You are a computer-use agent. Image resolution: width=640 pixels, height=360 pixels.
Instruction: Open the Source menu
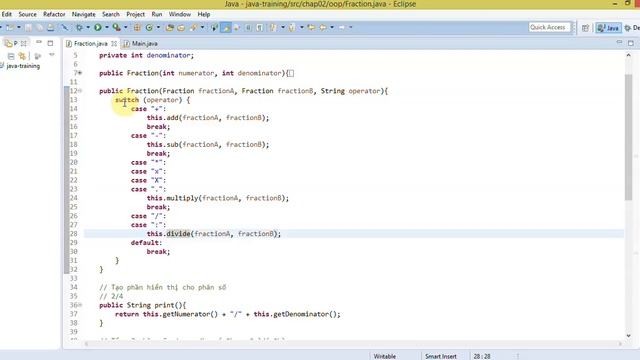tap(27, 14)
